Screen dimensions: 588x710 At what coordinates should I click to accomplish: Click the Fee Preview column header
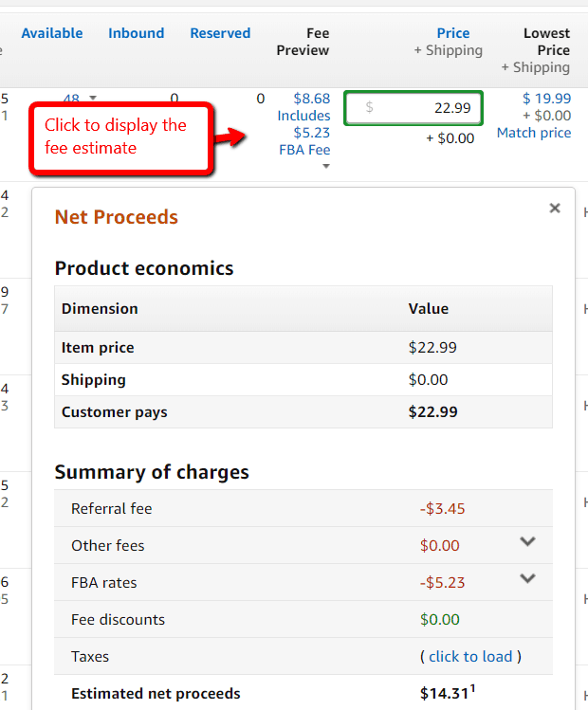click(303, 42)
